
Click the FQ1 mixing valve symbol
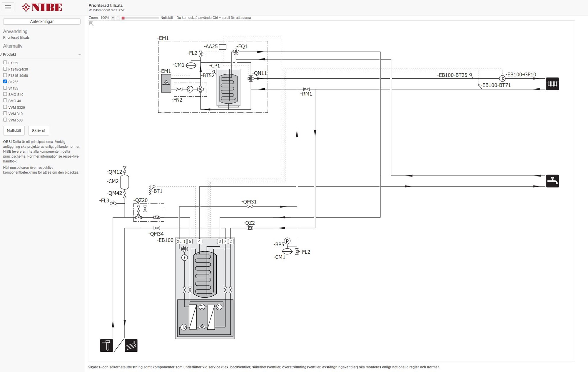(235, 52)
